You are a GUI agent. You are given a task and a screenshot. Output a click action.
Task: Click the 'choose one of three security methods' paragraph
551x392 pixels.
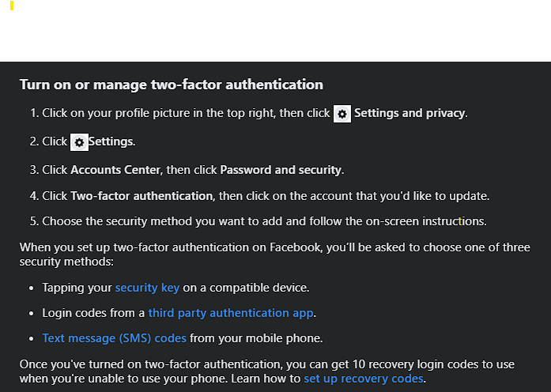click(x=275, y=254)
